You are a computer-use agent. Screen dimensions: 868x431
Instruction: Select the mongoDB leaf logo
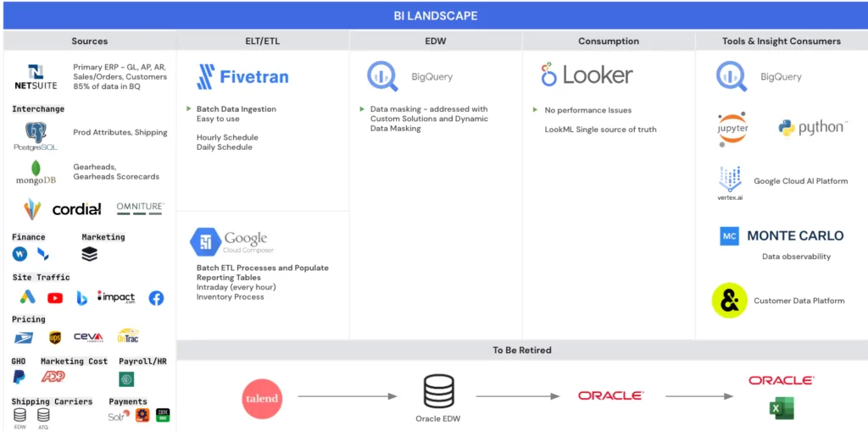pos(36,172)
